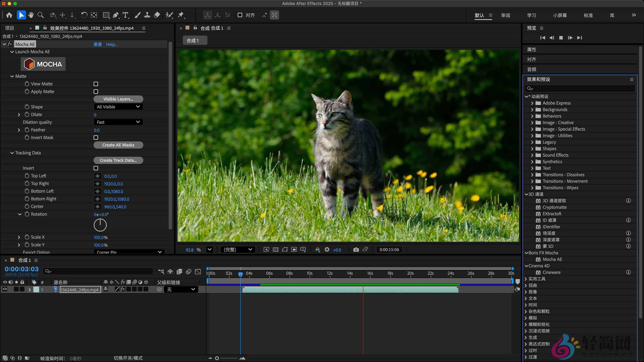Select the Rotation tool in the toolbar
The image size is (644, 362).
(84, 15)
